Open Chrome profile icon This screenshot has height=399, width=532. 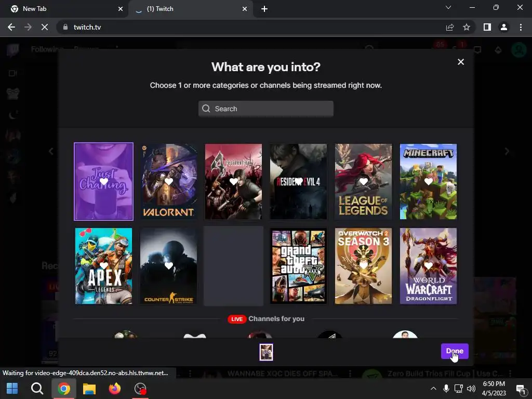504,27
